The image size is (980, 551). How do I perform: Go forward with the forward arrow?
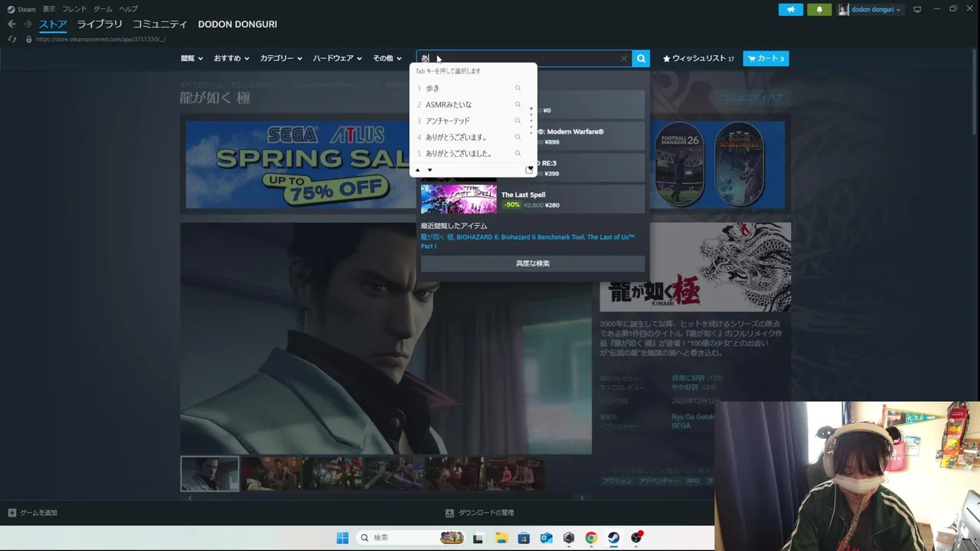pos(28,24)
